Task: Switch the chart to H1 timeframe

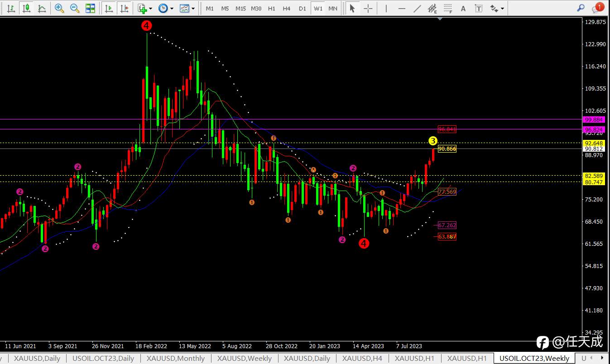Action: [x=271, y=9]
